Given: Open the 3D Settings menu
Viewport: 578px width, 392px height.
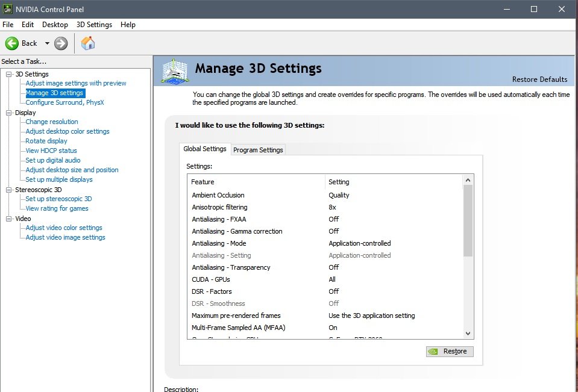Looking at the screenshot, I should pyautogui.click(x=94, y=25).
